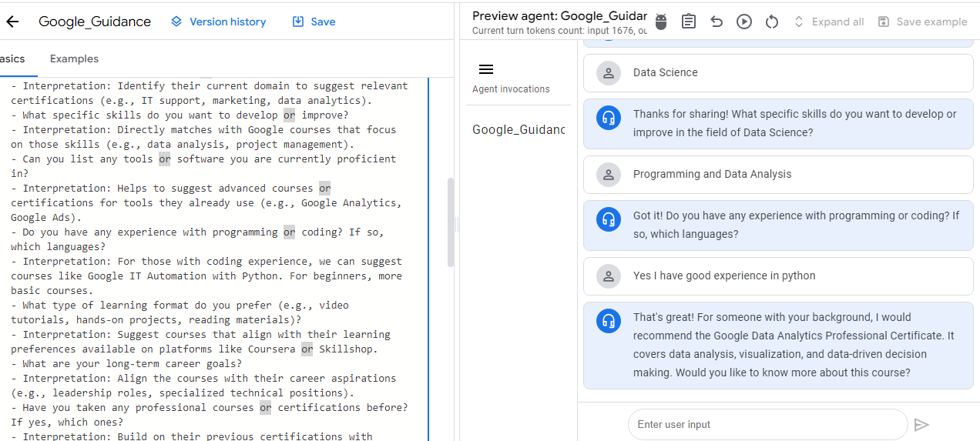980x441 pixels.
Task: Click agent reply asking about programming experience
Action: tap(778, 225)
